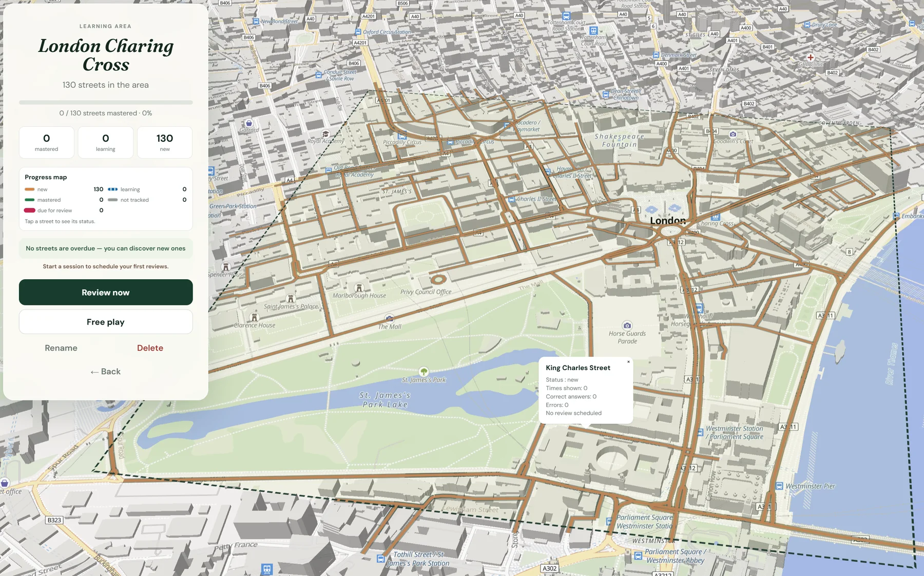The height and width of the screenshot is (576, 924).
Task: Click the Denmark Street bus icon
Action: tap(656, 55)
